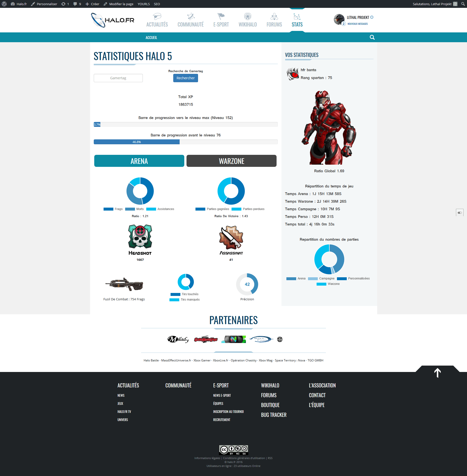Open the Stats chart icon section
Viewport: 467px width, 476px height.
[297, 20]
